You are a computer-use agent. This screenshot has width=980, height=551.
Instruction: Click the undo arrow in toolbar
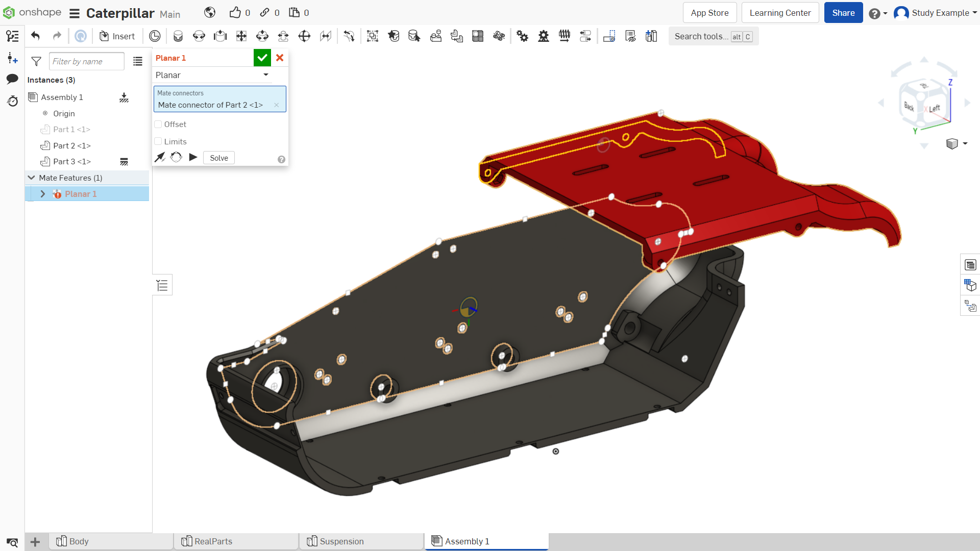(x=35, y=36)
